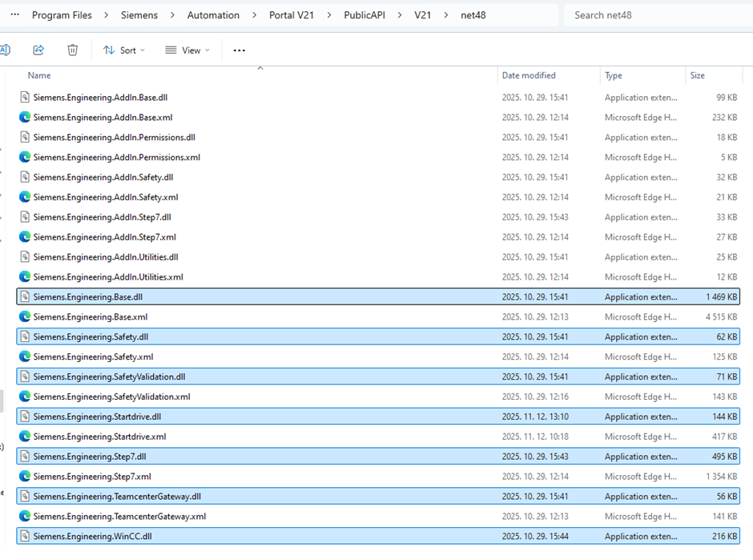Click the ascending sort arrow above Name column
753x560 pixels.
[x=260, y=69]
